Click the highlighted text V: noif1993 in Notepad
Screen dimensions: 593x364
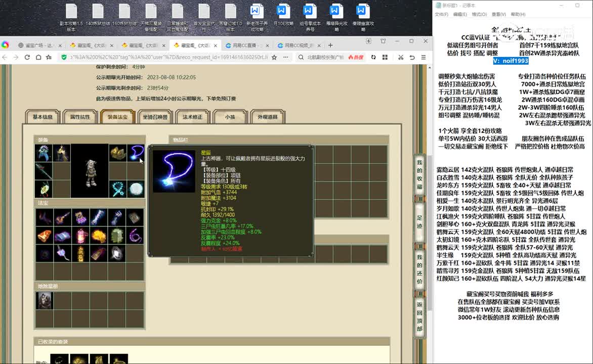[x=511, y=61]
